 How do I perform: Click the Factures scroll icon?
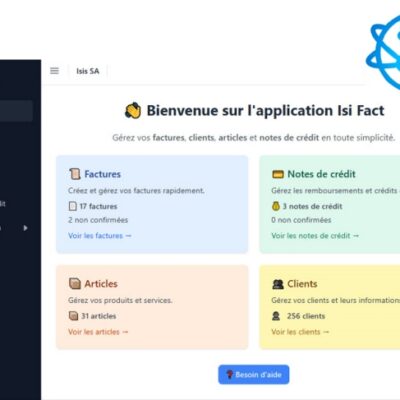[x=75, y=174]
